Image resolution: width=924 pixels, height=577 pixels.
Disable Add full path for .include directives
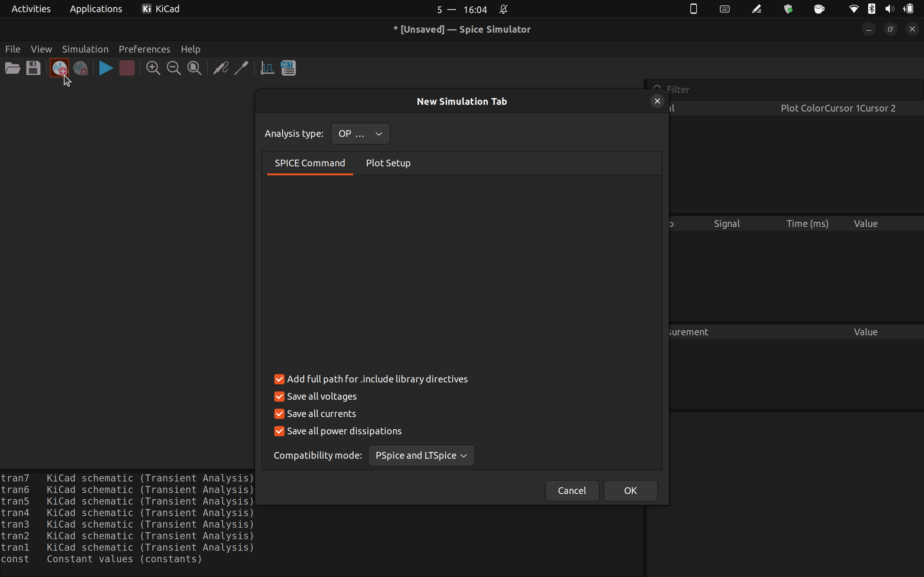pyautogui.click(x=279, y=379)
